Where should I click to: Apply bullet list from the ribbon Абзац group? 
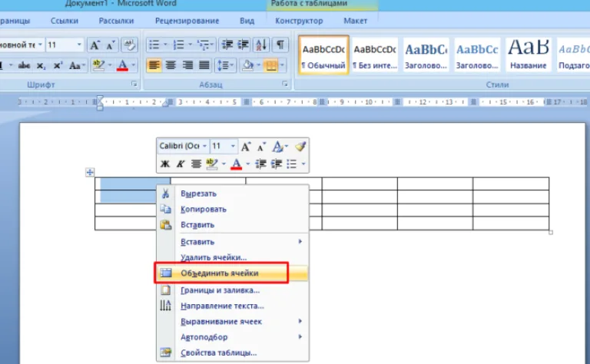click(x=154, y=45)
